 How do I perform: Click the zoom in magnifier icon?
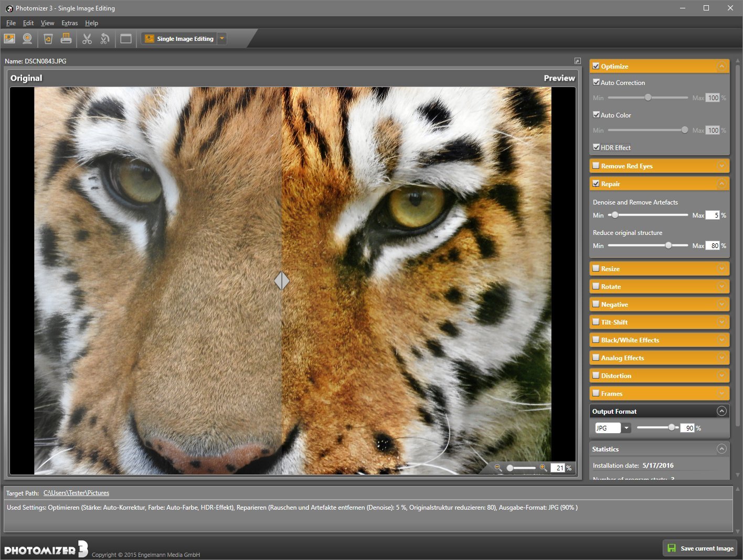pyautogui.click(x=543, y=468)
